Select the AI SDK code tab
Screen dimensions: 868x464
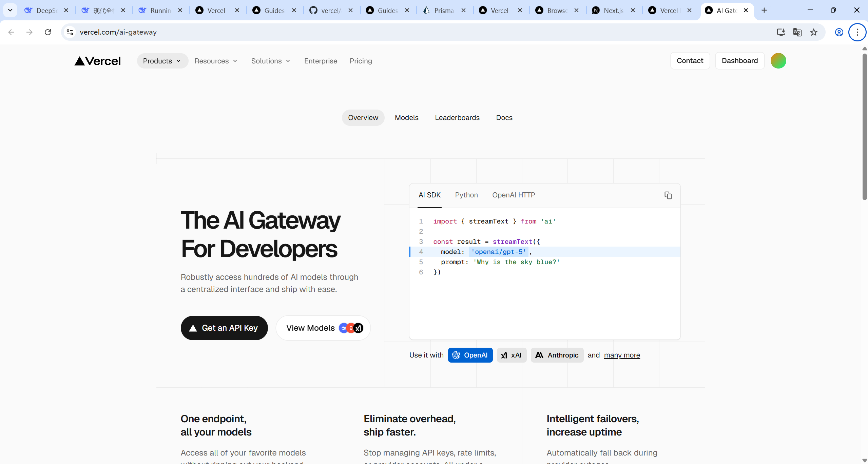point(429,195)
